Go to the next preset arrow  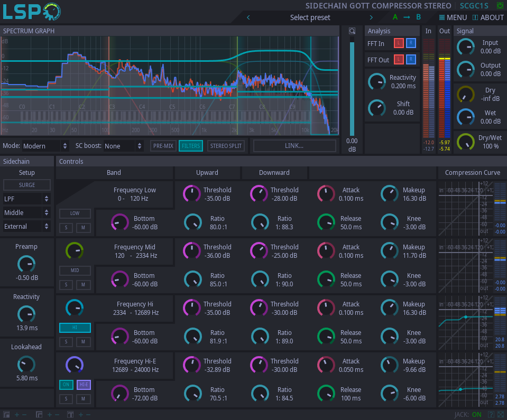click(x=371, y=17)
